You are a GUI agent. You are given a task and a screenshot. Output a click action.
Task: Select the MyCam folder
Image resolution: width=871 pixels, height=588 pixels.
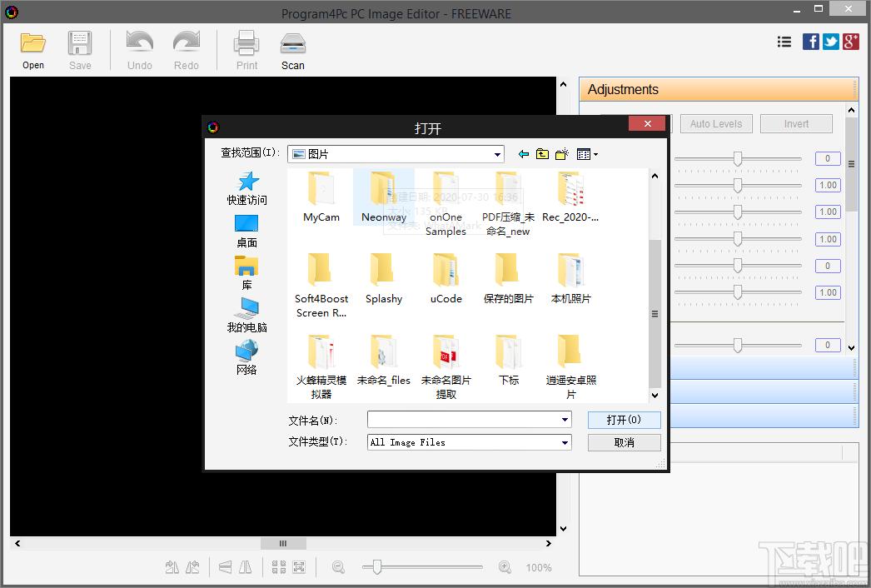(321, 197)
